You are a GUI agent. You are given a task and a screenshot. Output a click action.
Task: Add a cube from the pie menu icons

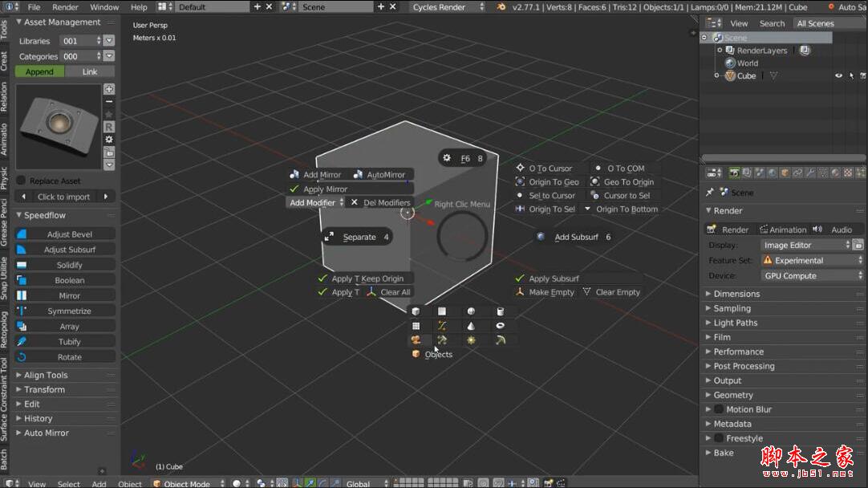click(416, 311)
